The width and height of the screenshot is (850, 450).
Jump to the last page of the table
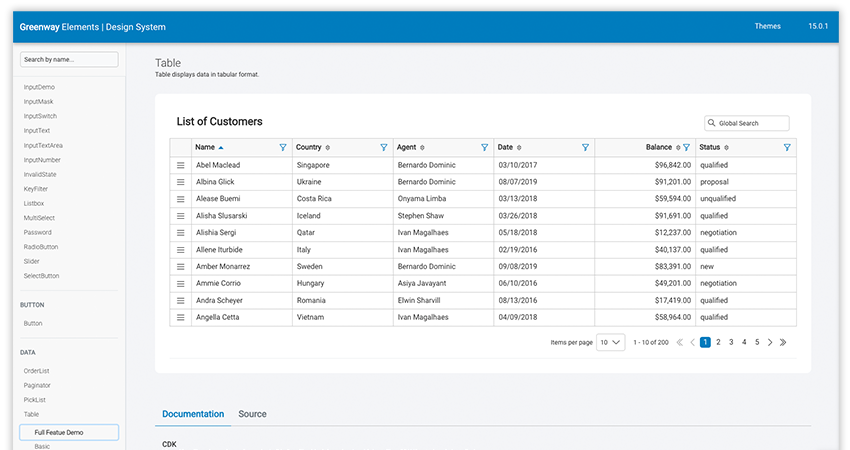coord(783,342)
